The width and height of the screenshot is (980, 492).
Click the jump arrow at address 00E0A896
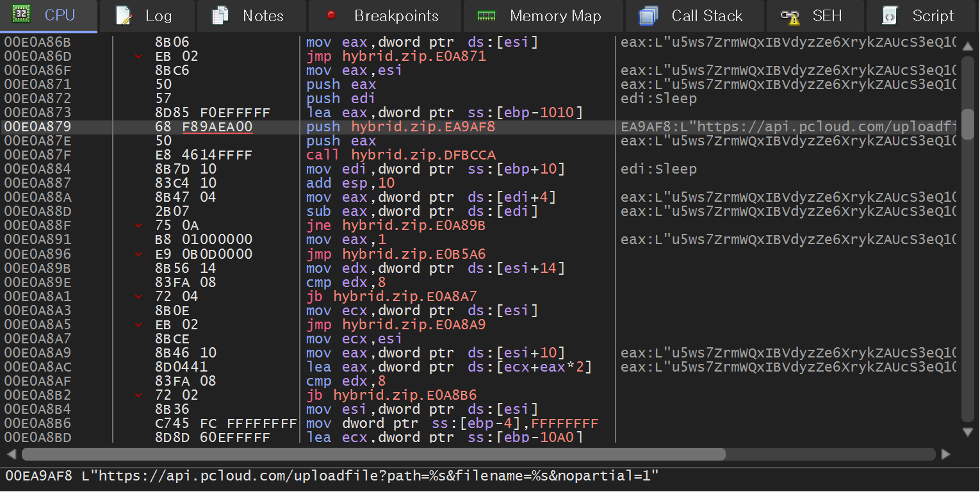(138, 254)
